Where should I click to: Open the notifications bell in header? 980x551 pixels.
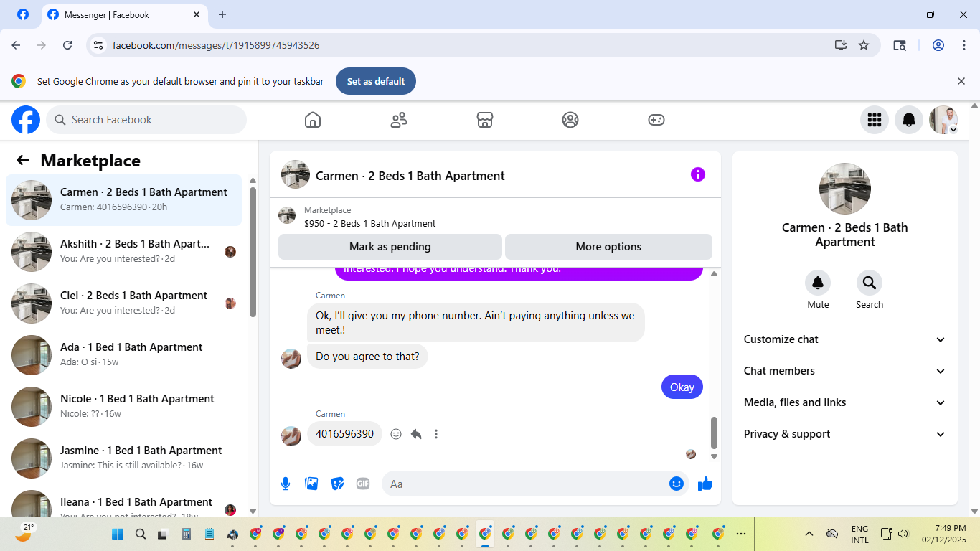pyautogui.click(x=908, y=120)
